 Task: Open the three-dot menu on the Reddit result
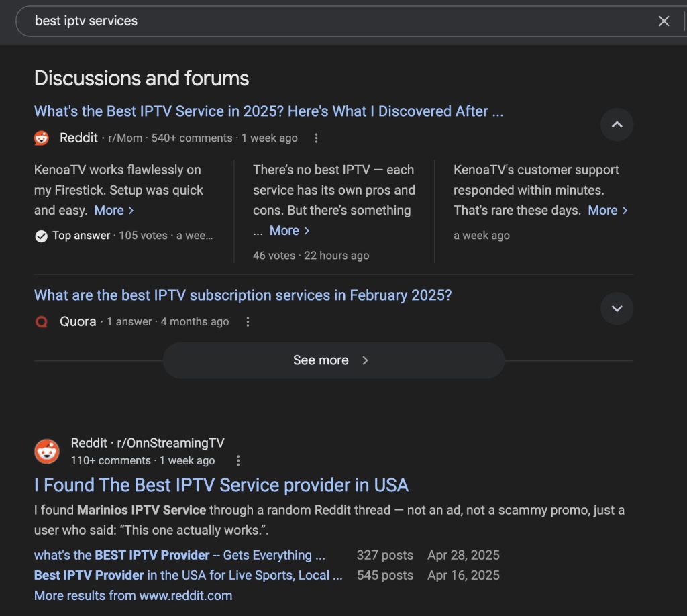coord(316,138)
